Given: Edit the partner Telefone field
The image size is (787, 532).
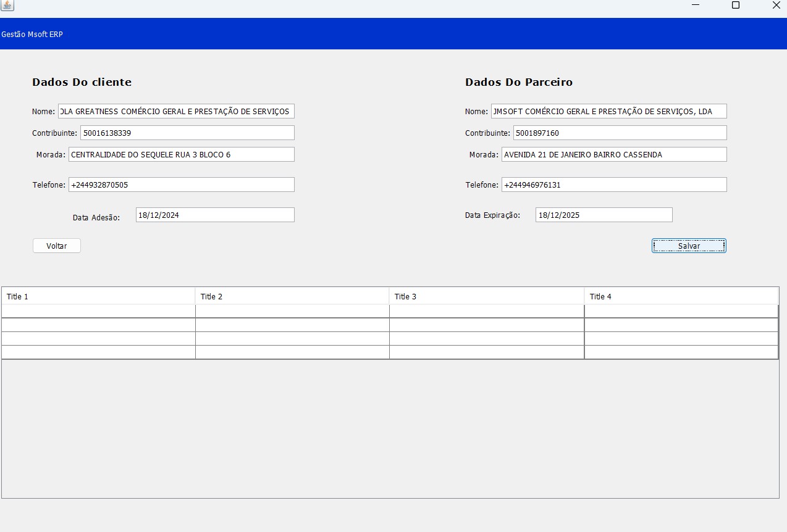Looking at the screenshot, I should point(613,185).
